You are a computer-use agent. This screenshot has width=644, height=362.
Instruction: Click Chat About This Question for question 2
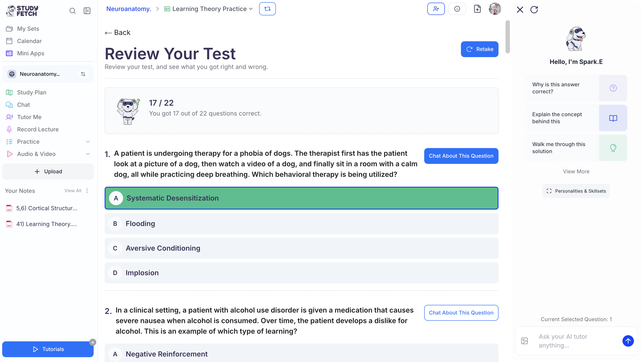click(x=461, y=313)
